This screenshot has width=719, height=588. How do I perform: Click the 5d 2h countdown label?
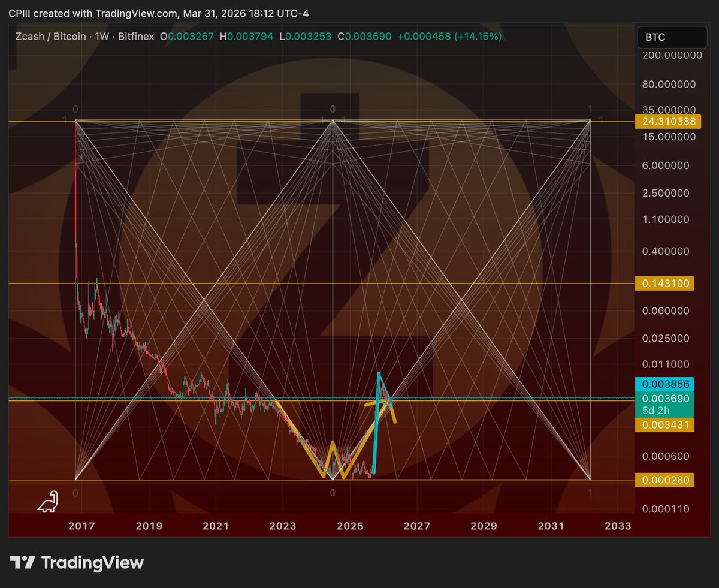655,411
